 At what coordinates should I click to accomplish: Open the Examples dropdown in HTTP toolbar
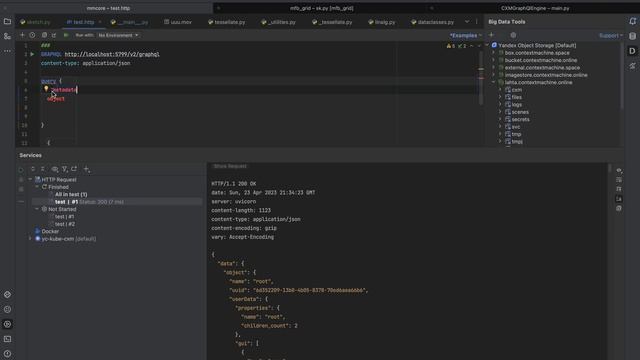[x=465, y=36]
